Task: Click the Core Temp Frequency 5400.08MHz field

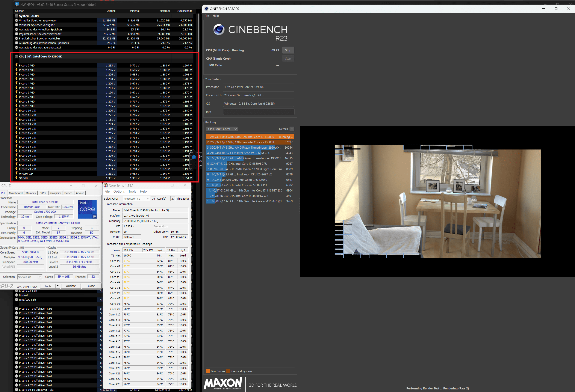Action: pos(155,221)
